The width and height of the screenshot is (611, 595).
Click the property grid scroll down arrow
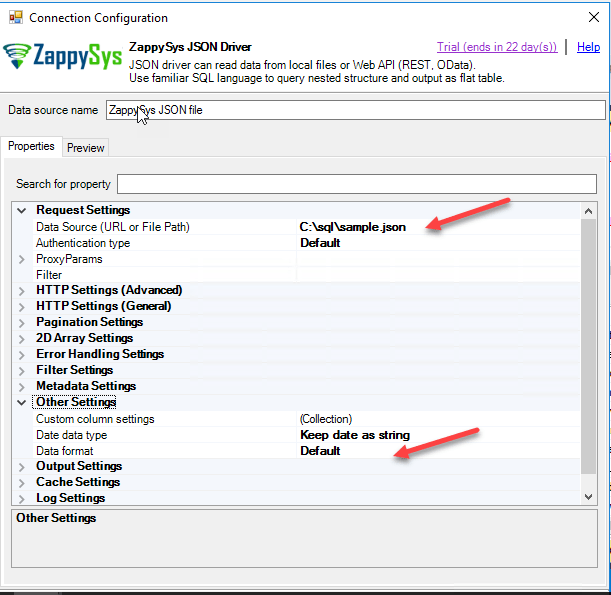tap(588, 497)
